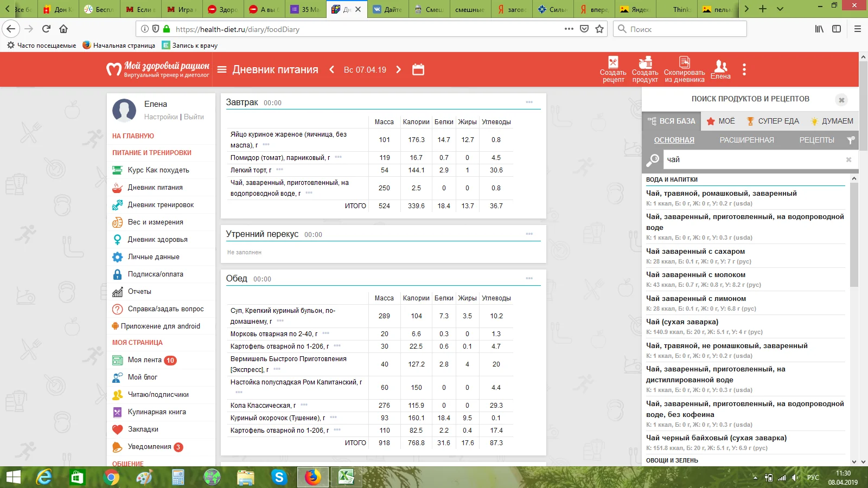Go to the next day arrow
This screenshot has height=488, width=868.
click(x=399, y=69)
